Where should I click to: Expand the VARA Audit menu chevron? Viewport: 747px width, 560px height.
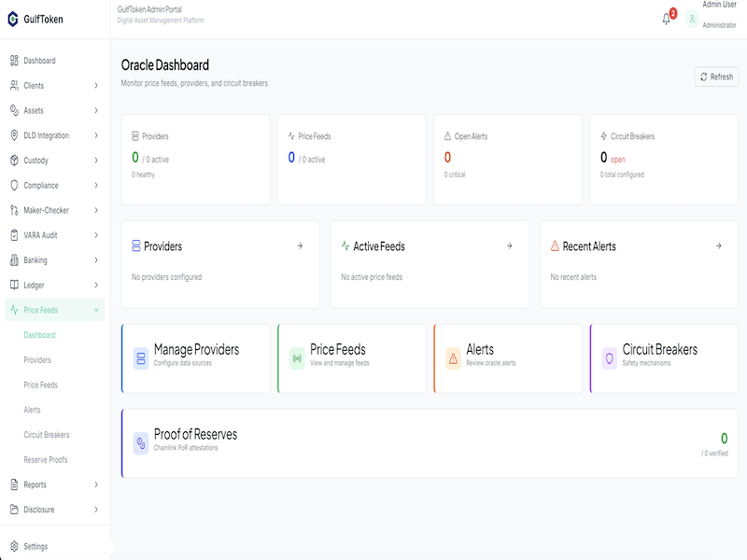click(x=96, y=235)
